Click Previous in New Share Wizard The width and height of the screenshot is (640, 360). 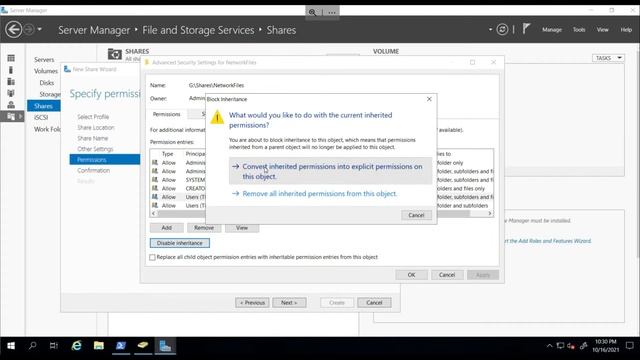coord(252,303)
